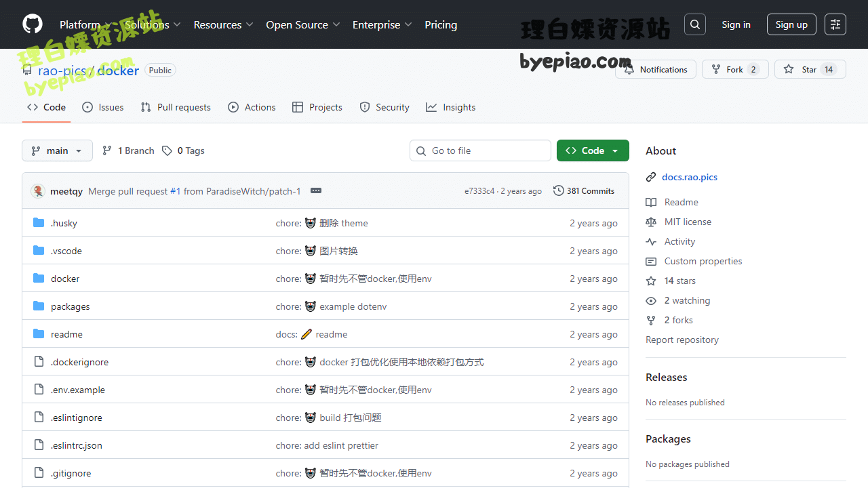
Task: Click the docker folder icon
Action: click(39, 279)
